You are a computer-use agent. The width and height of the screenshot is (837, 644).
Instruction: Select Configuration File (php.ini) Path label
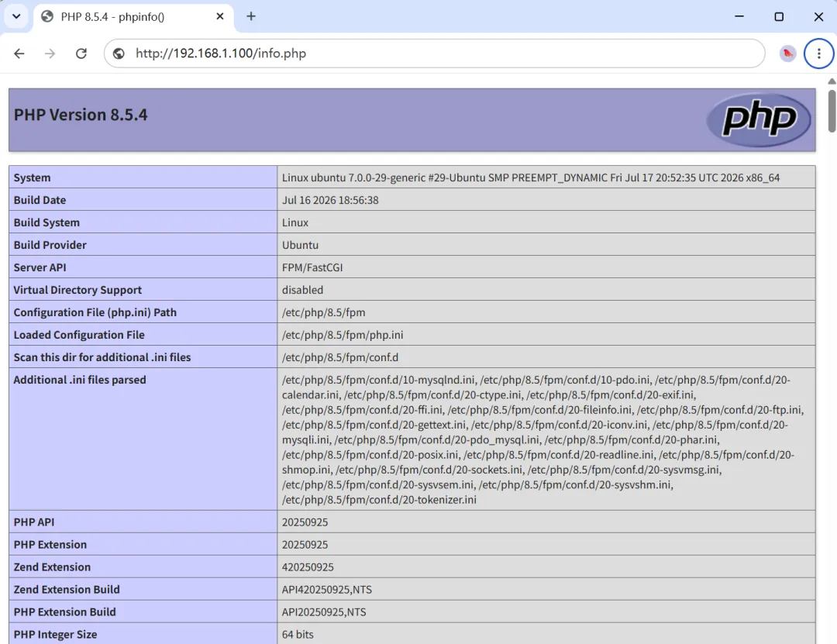[95, 312]
